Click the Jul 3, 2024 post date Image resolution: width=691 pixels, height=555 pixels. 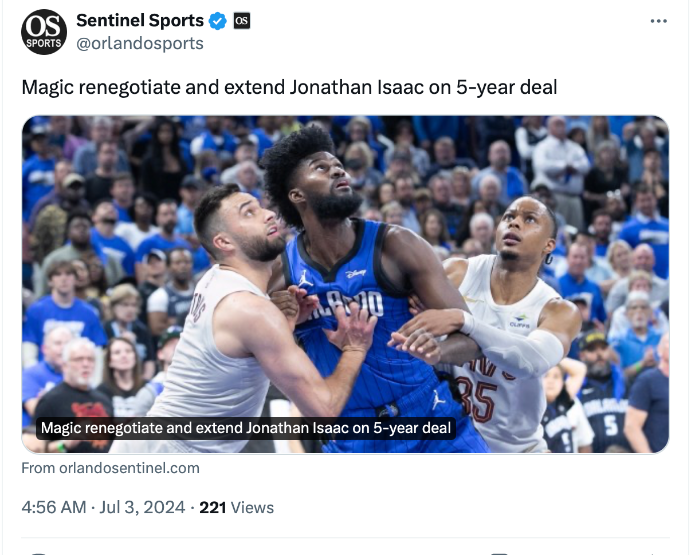pos(143,508)
